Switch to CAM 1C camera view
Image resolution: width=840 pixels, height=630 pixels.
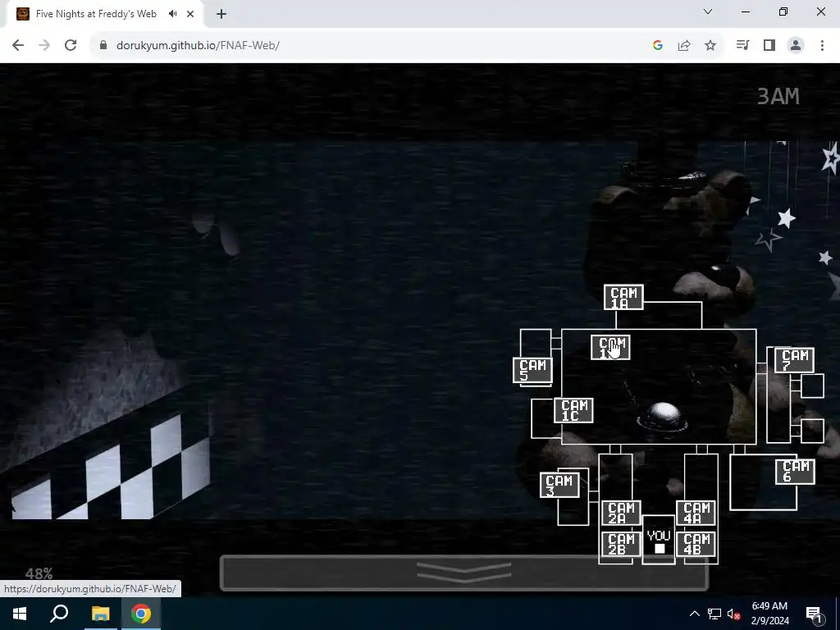(573, 410)
